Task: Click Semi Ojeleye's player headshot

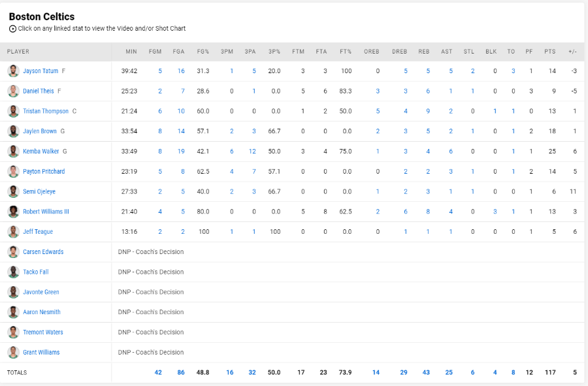Action: pyautogui.click(x=13, y=191)
